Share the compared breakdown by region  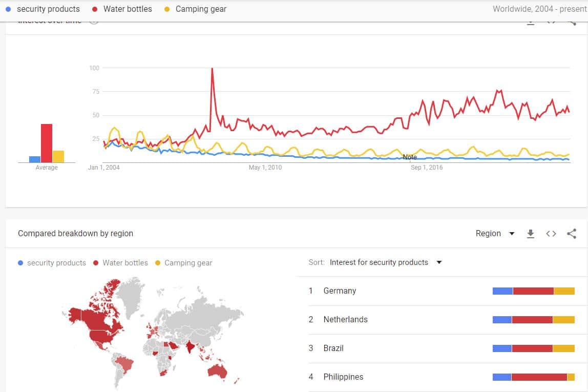571,233
